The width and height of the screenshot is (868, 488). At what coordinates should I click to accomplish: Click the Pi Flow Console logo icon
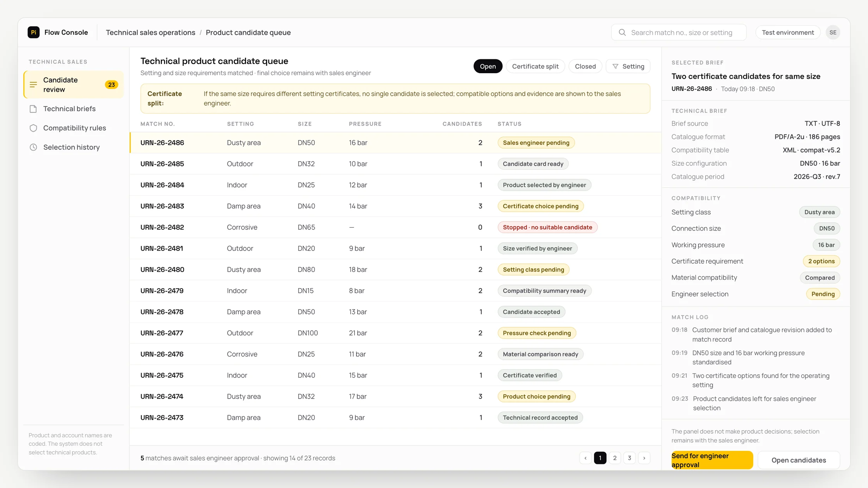[x=33, y=33]
